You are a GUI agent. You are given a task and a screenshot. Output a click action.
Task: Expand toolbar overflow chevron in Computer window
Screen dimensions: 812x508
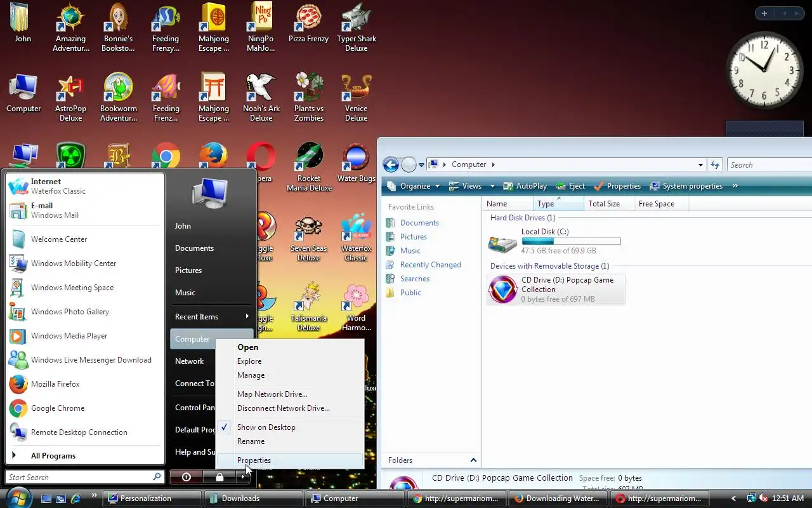coord(735,186)
